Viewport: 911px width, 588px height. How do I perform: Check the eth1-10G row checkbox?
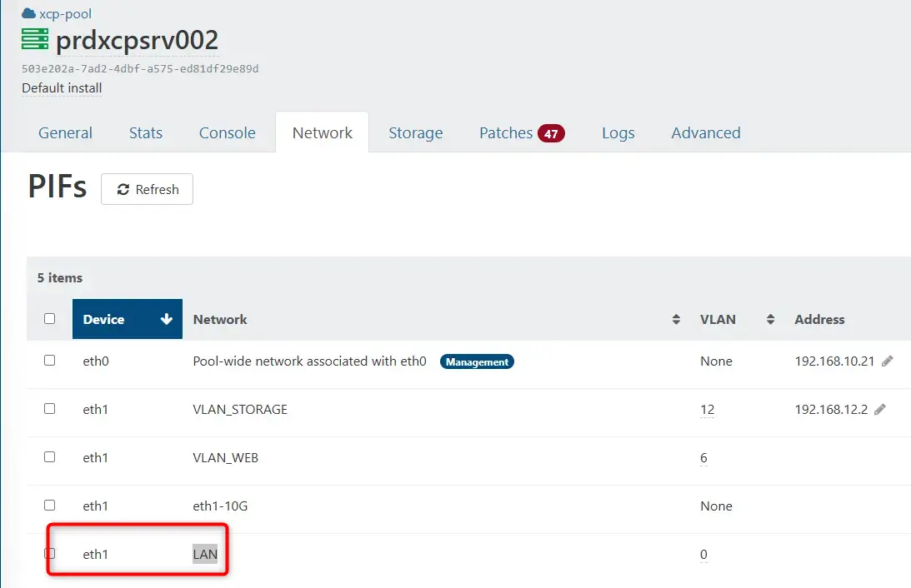point(50,505)
